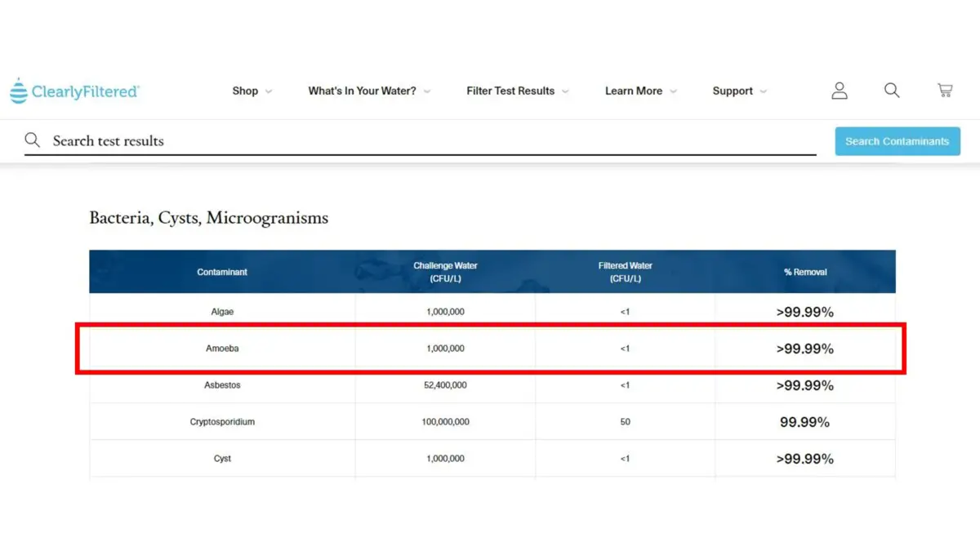This screenshot has height=551, width=980.
Task: Click the Contaminant column header
Action: click(222, 272)
